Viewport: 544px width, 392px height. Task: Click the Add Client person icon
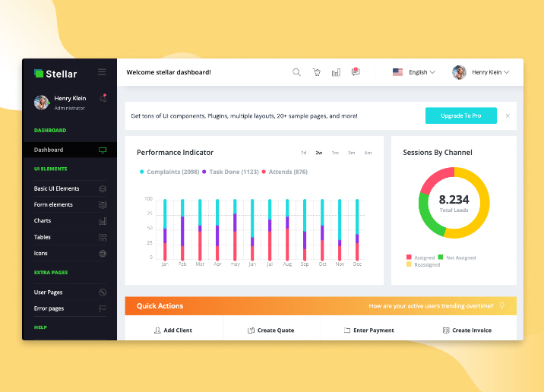(157, 330)
